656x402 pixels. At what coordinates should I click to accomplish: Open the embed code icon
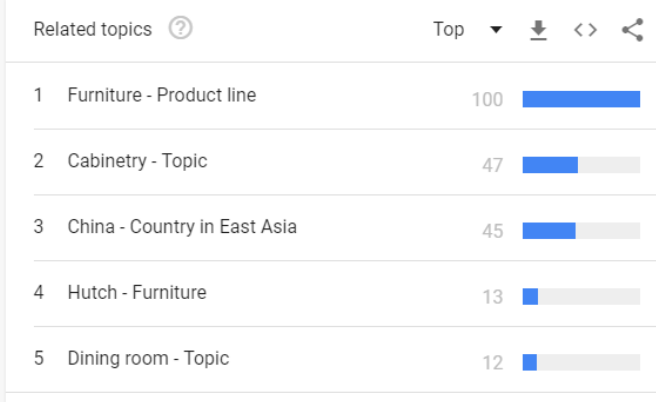tap(585, 30)
